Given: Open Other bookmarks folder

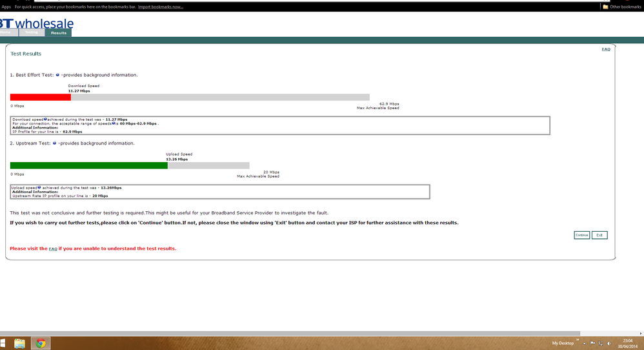Looking at the screenshot, I should (x=622, y=7).
